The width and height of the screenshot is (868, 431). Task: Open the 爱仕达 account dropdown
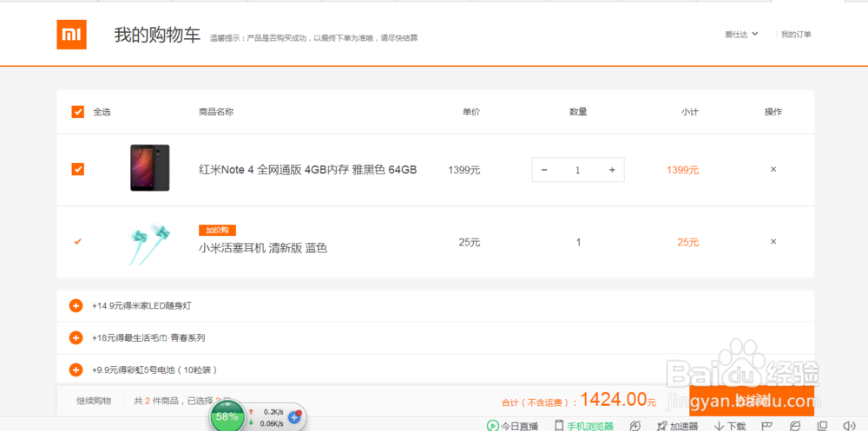[741, 35]
